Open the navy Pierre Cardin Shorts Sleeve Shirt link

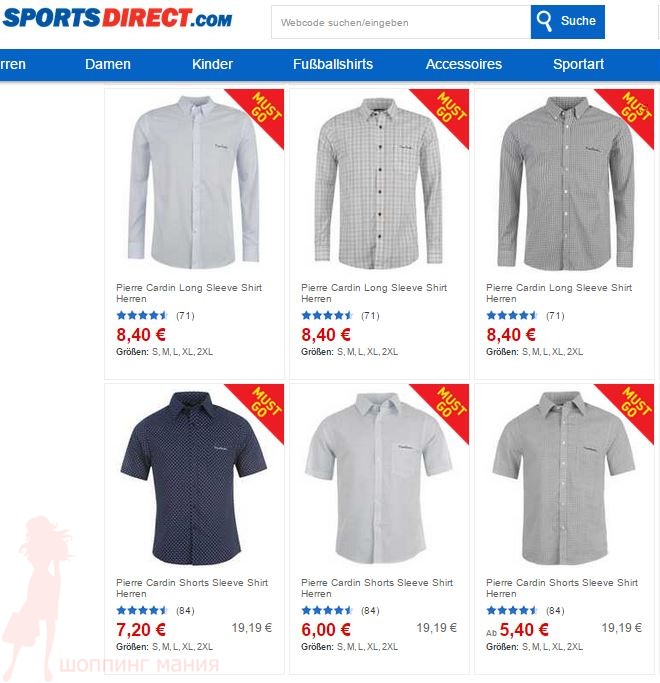tap(192, 588)
